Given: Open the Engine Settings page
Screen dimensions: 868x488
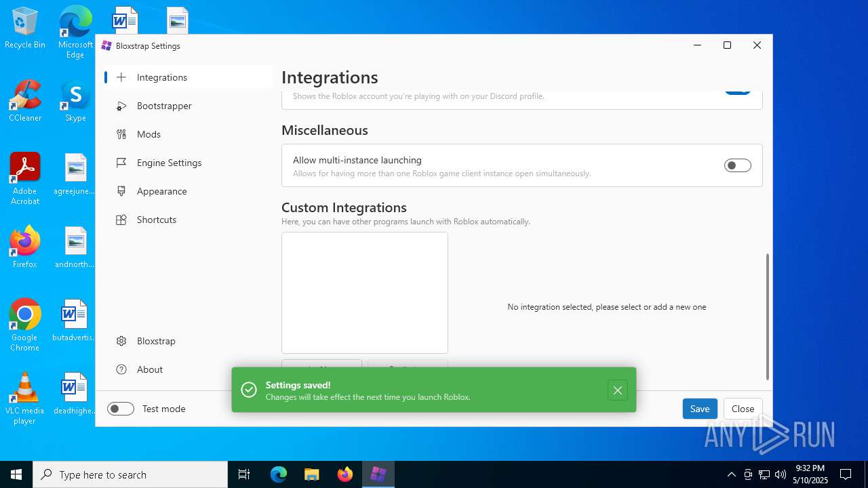Looking at the screenshot, I should (188, 163).
